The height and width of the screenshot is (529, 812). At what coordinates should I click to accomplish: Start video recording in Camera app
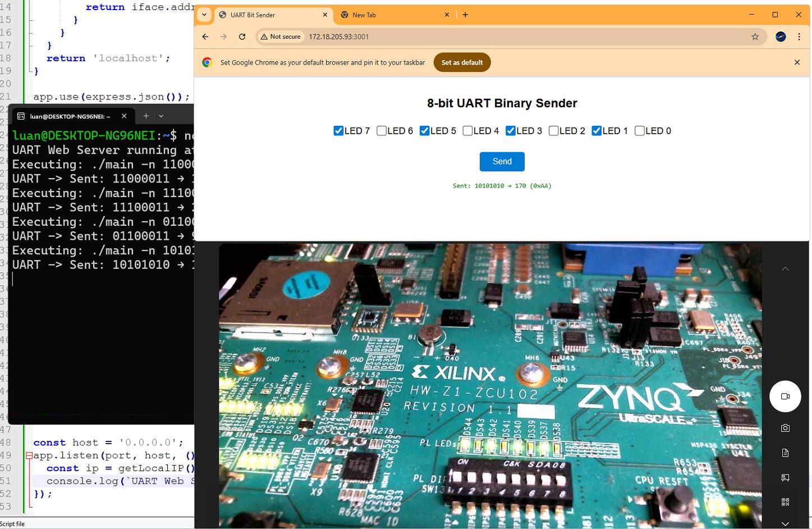tap(785, 396)
